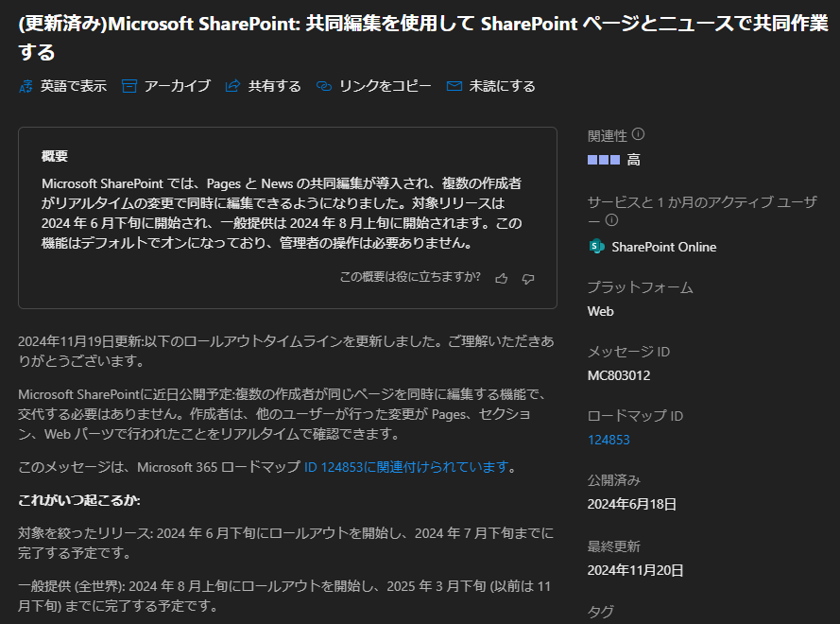Mark unread via the 未読にする label

coord(502,86)
